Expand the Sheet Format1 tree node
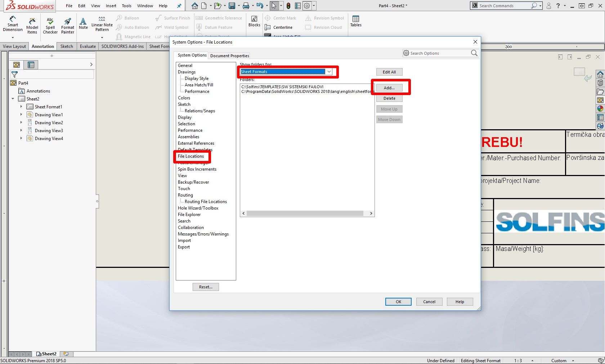This screenshot has width=605, height=364. 21,107
